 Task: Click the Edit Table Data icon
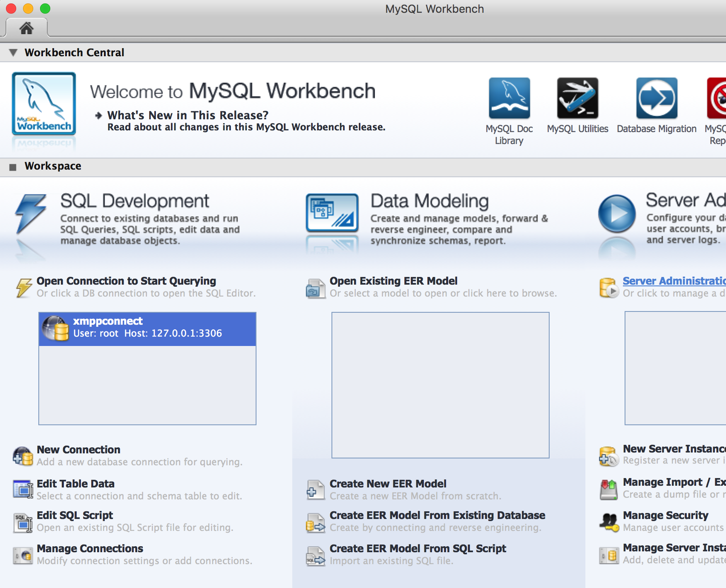point(23,489)
